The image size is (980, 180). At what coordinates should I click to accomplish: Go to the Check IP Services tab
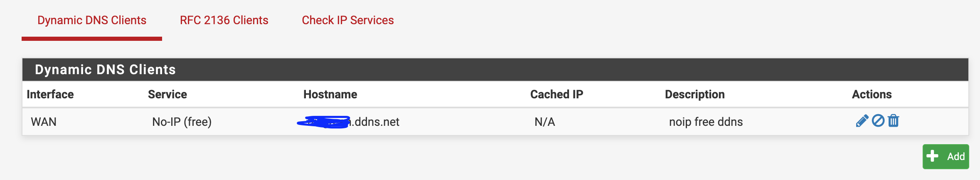tap(347, 20)
